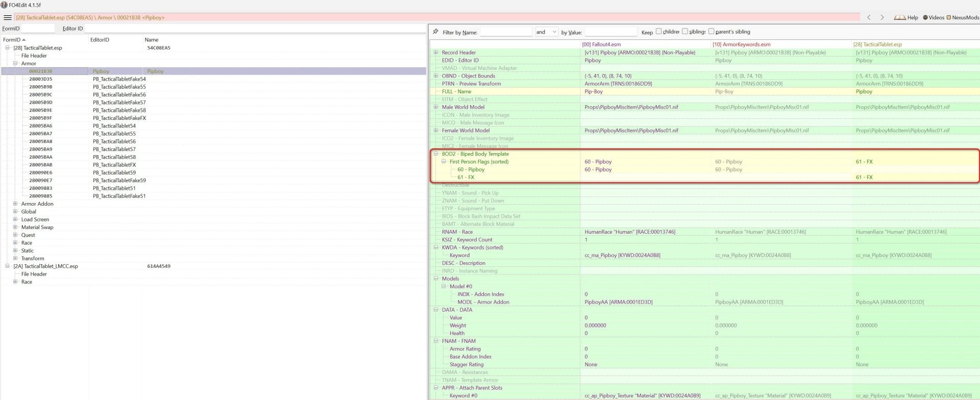
Task: Select the [28] TacticalTablet.esp column header
Action: point(877,44)
